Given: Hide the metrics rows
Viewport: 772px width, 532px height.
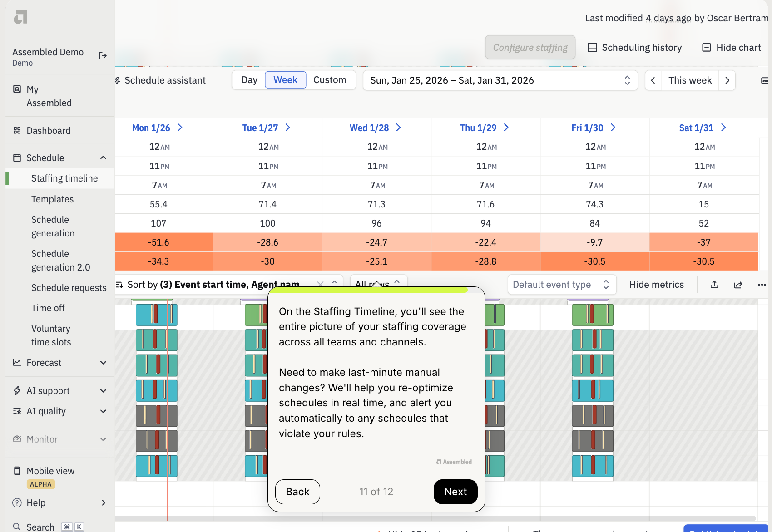Looking at the screenshot, I should 656,285.
